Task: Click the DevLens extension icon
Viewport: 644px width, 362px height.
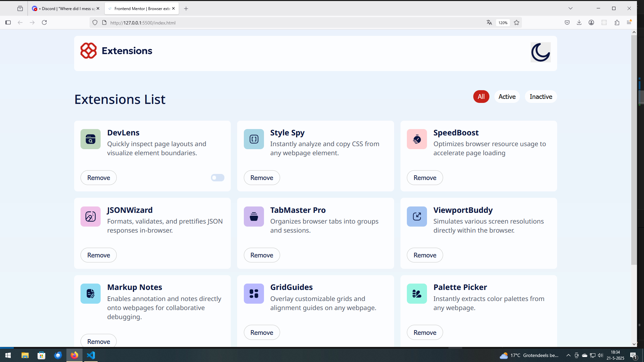Action: 91,139
